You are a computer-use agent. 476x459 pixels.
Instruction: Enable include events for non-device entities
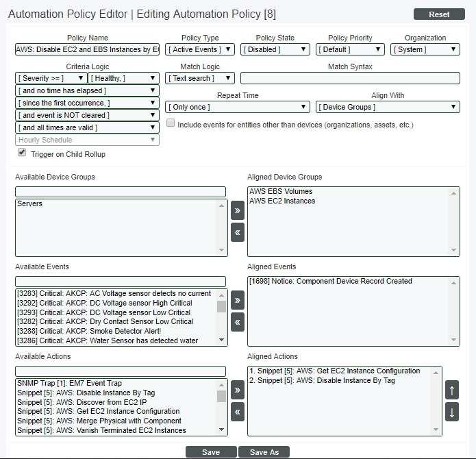171,123
